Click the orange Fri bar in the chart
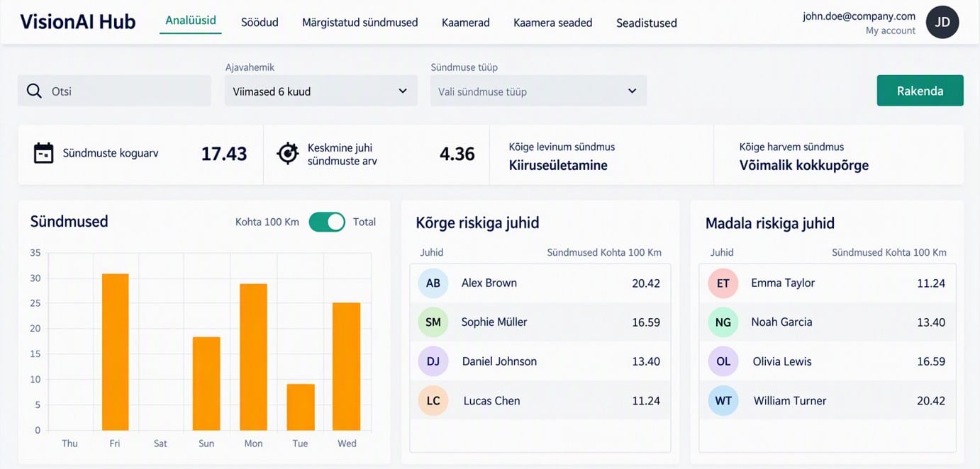This screenshot has height=469, width=980. [x=116, y=352]
